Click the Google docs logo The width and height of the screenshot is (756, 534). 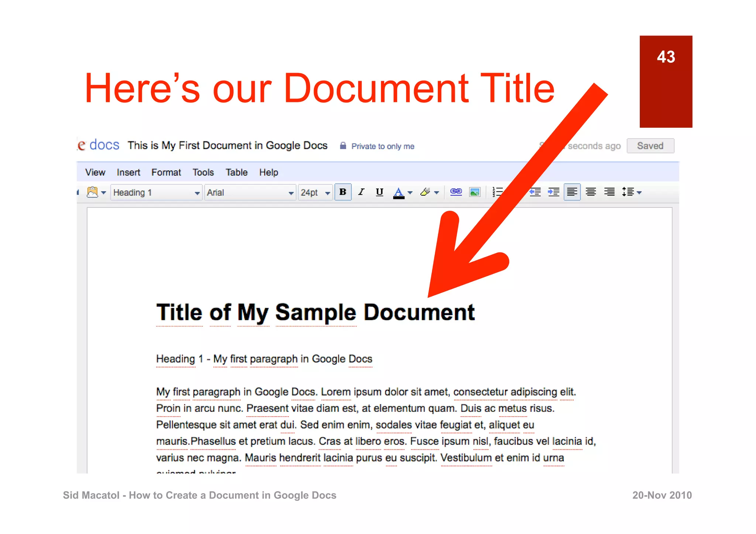click(99, 145)
